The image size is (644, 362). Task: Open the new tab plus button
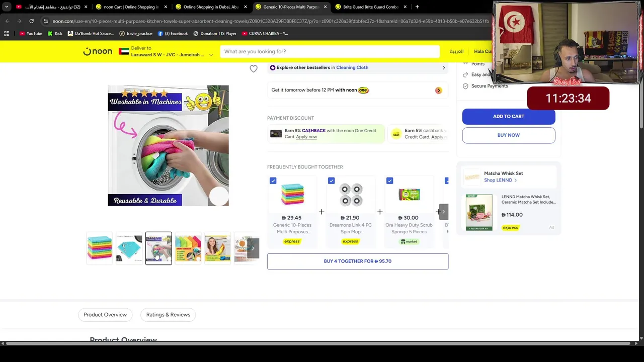click(x=417, y=7)
